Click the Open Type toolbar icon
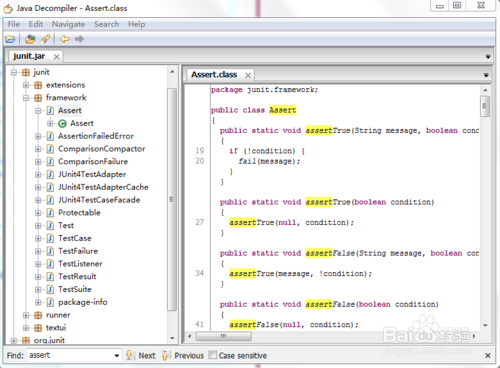Screen dimensions: 500x368 point(30,39)
